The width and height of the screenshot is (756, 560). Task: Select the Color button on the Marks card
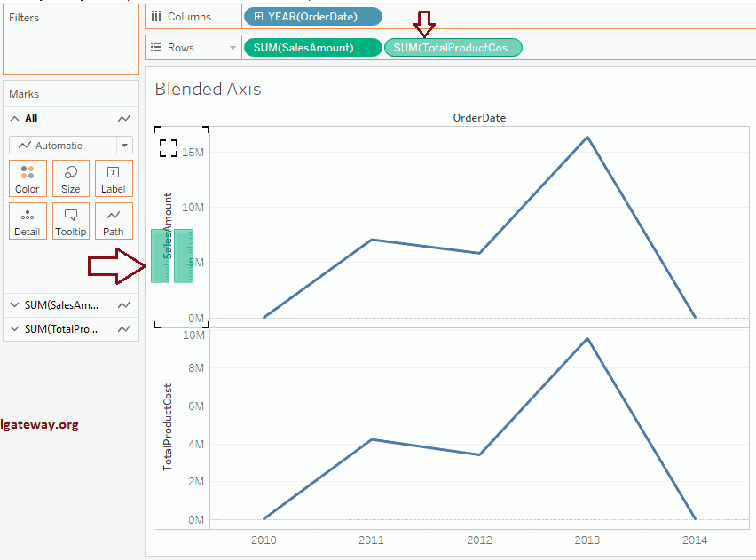coord(28,177)
